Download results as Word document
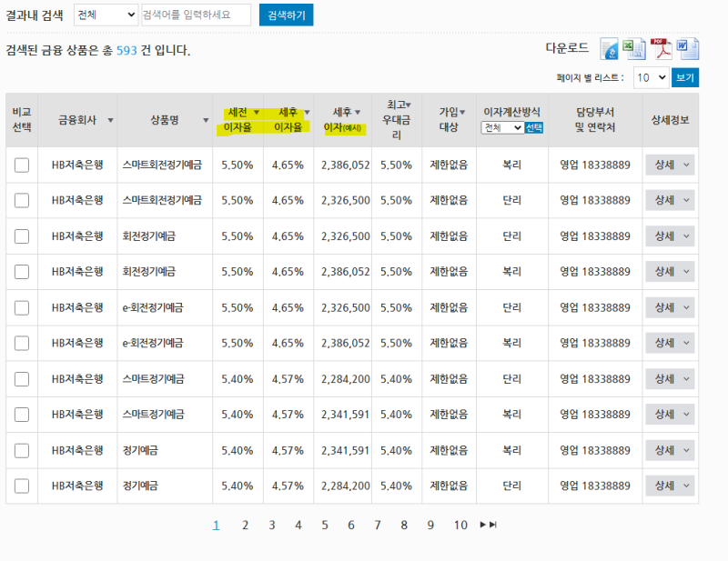Screen dimensions: 728x561 [688, 49]
